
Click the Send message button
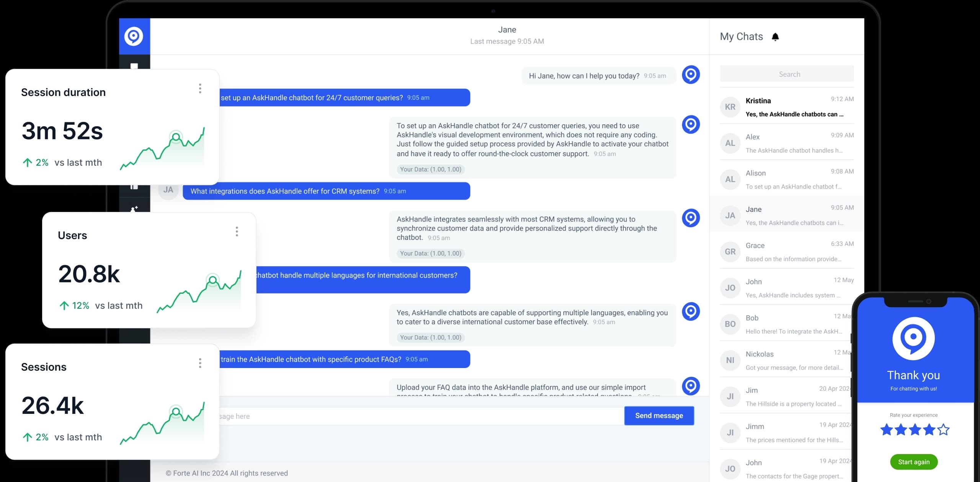659,415
